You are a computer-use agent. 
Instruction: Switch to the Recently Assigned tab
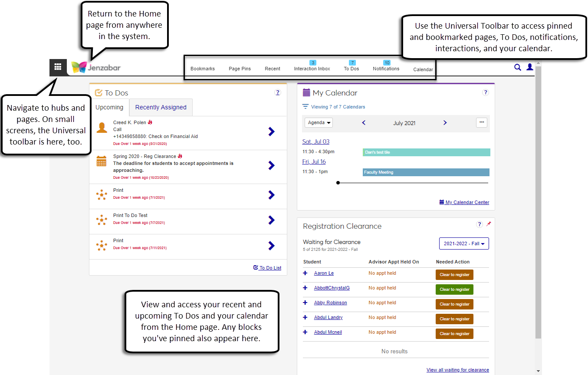161,107
